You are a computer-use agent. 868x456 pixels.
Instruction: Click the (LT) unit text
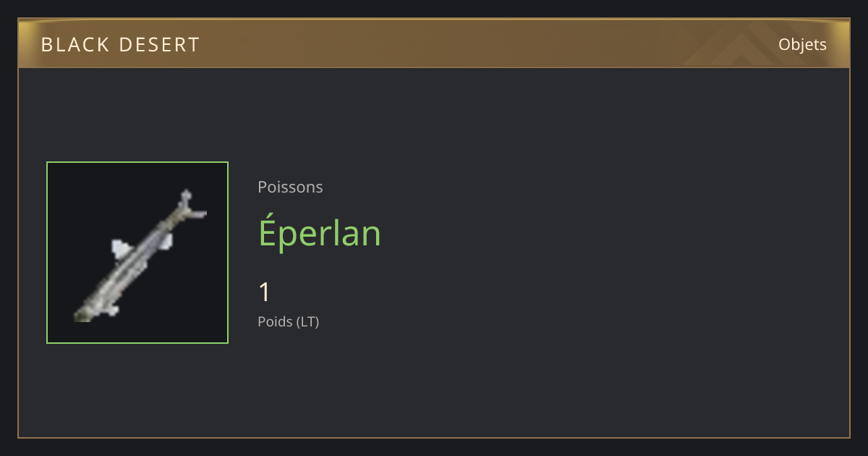[307, 321]
